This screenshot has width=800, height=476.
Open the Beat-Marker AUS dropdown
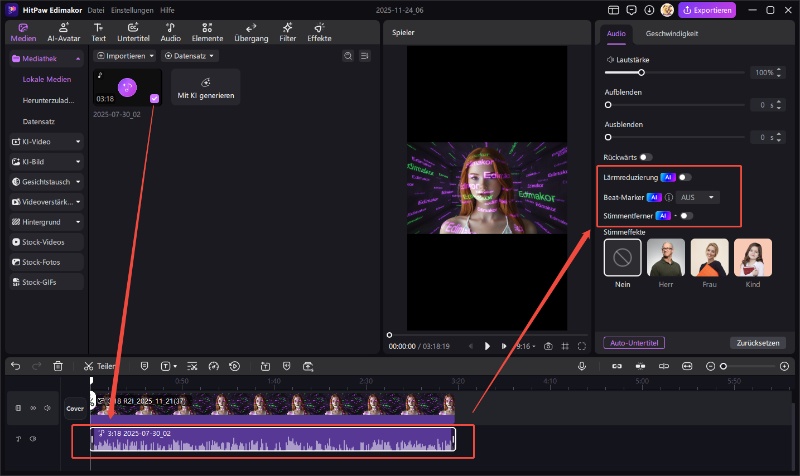[x=698, y=197]
